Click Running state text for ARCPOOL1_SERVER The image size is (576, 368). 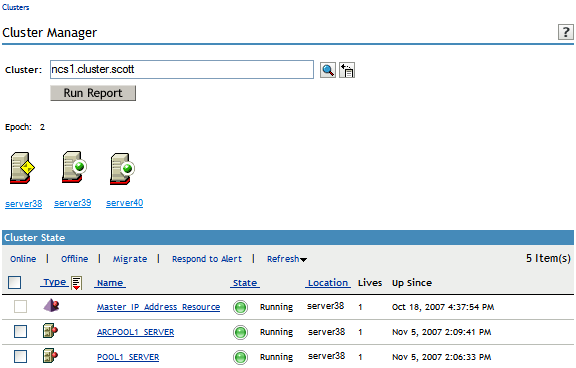tap(276, 332)
